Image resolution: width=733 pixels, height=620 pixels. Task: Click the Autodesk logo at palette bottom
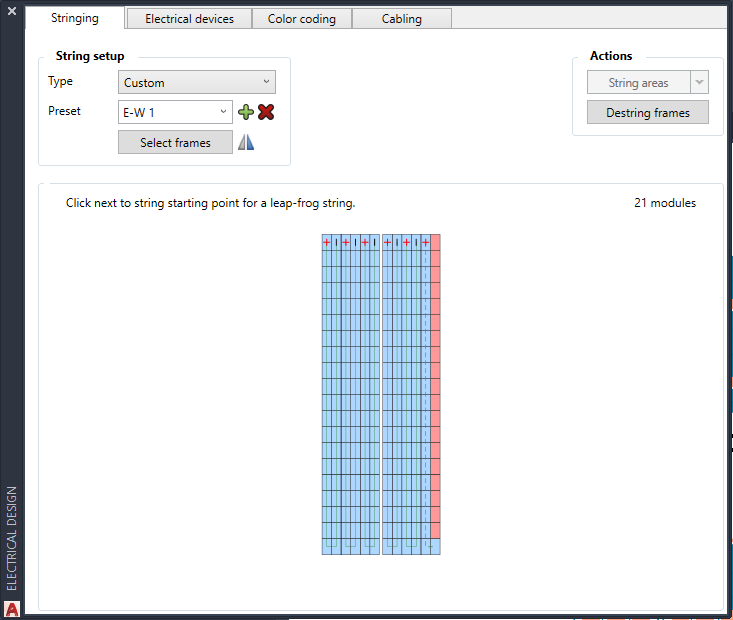tap(12, 608)
